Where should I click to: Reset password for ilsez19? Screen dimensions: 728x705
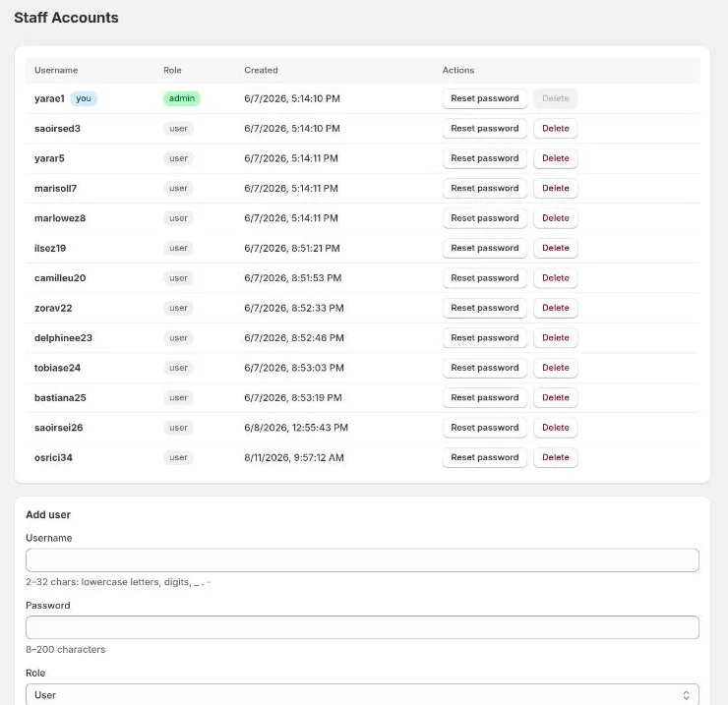point(485,248)
